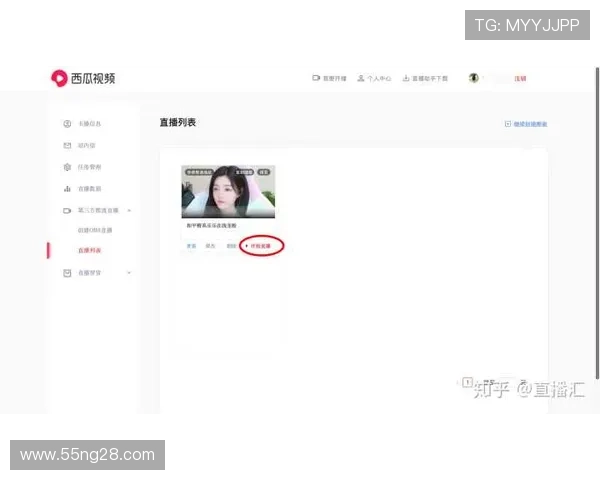Open the live stream cover thumbnail
Image resolution: width=600 pixels, height=480 pixels.
(228, 191)
